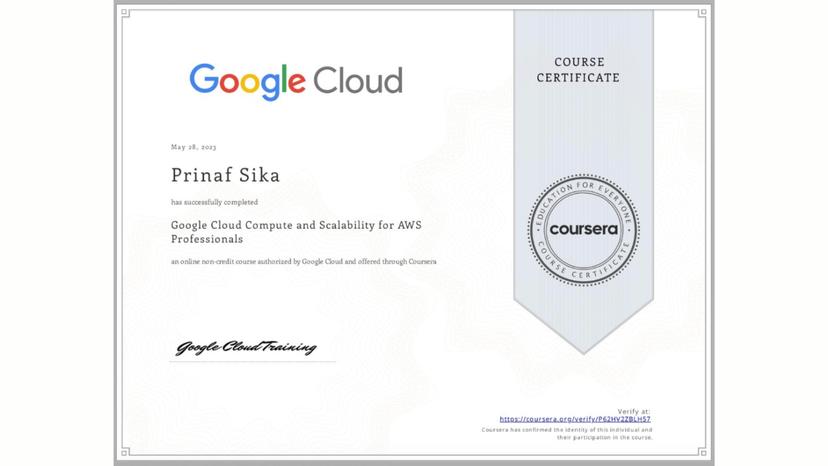Screen dimensions: 828x466
Task: Click the Google Cloud Training signature
Action: pyautogui.click(x=246, y=348)
